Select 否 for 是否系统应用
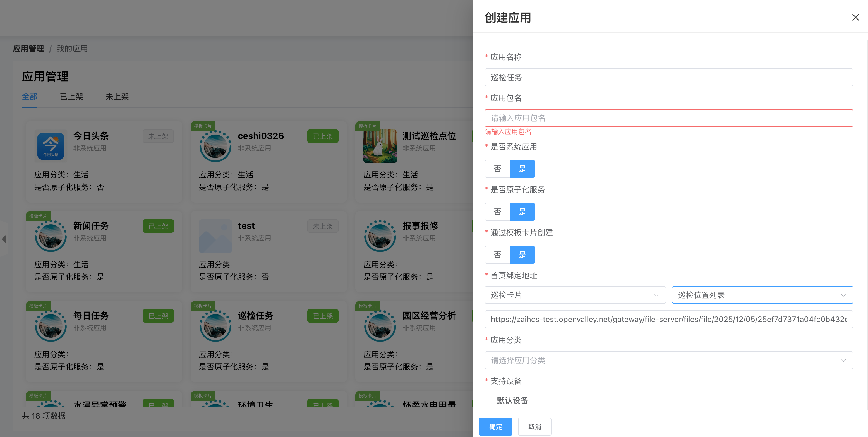 (x=497, y=169)
